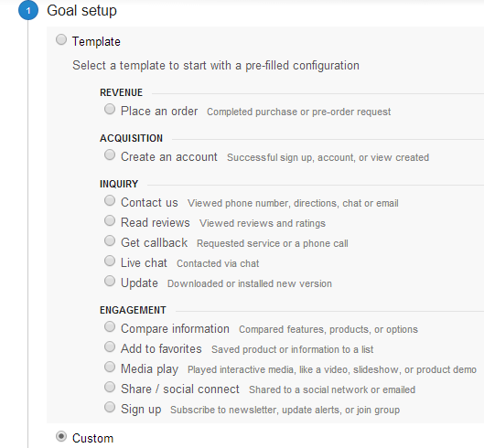484x448 pixels.
Task: Pick the Get callback template
Action: pos(110,241)
